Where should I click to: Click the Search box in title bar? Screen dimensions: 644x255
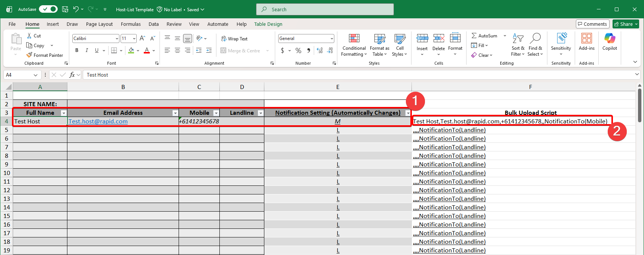coord(325,9)
